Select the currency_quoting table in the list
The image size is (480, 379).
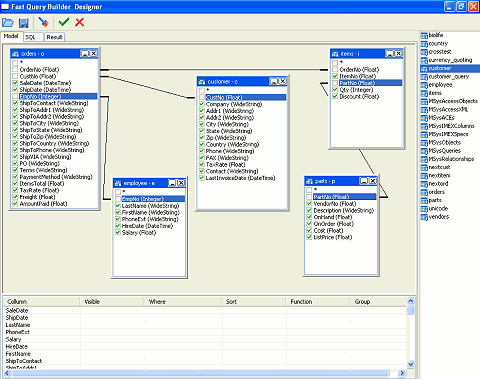(450, 60)
